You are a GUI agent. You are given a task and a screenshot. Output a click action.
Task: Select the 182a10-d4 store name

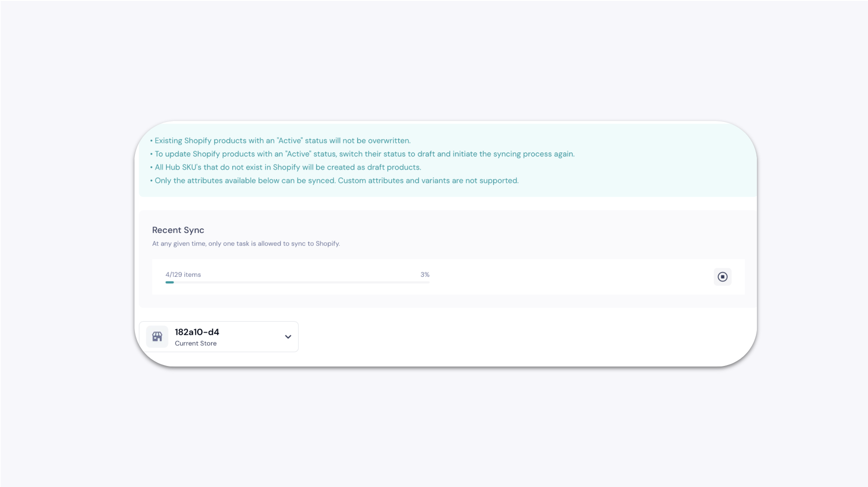click(196, 332)
